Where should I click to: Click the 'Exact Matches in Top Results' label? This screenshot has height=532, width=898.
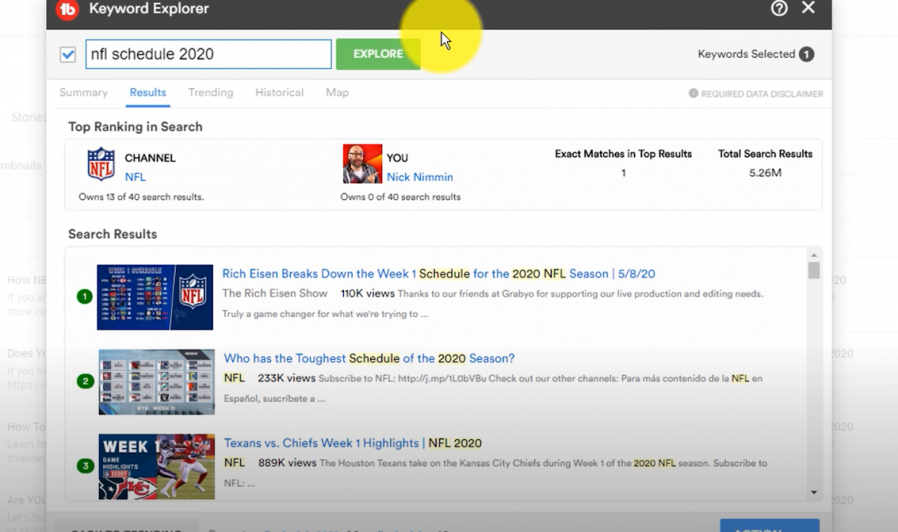tap(623, 154)
